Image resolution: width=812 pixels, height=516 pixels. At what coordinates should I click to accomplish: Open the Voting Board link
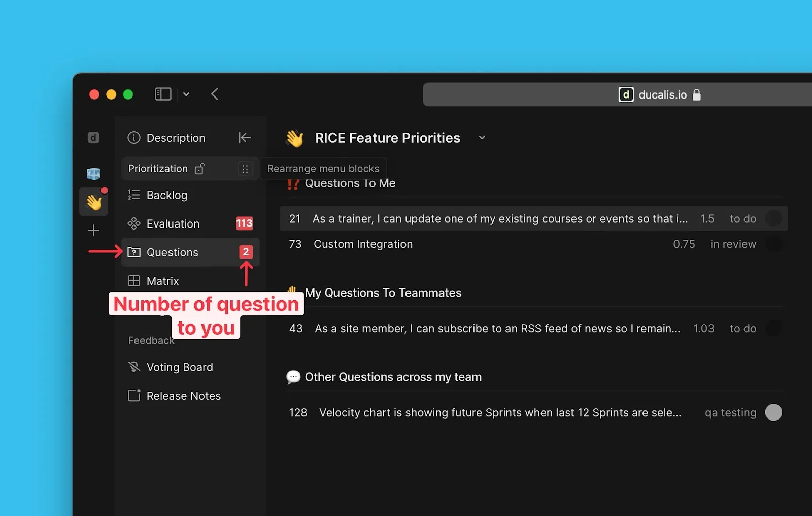179,367
